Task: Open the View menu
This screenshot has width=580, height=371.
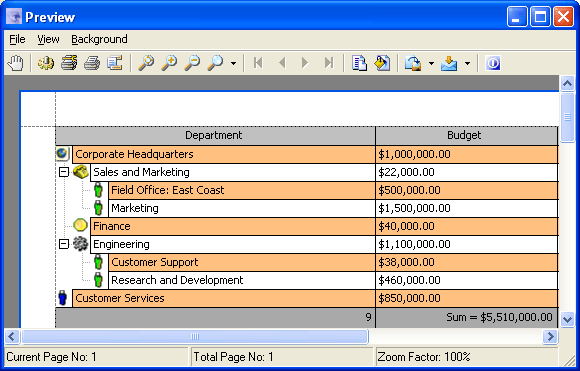Action: [x=48, y=39]
